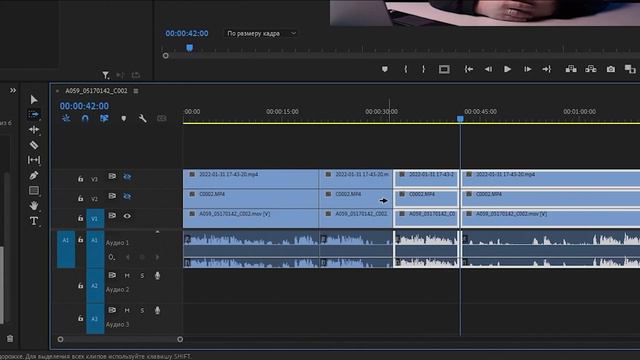Click the captions track options icon in timeline
The image size is (640, 360).
pyautogui.click(x=162, y=118)
